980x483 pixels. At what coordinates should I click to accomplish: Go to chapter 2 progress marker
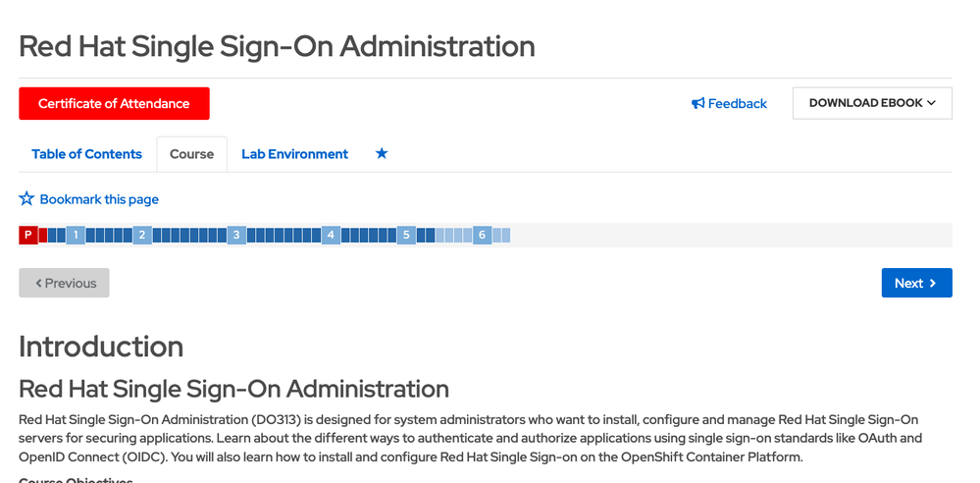coord(142,235)
